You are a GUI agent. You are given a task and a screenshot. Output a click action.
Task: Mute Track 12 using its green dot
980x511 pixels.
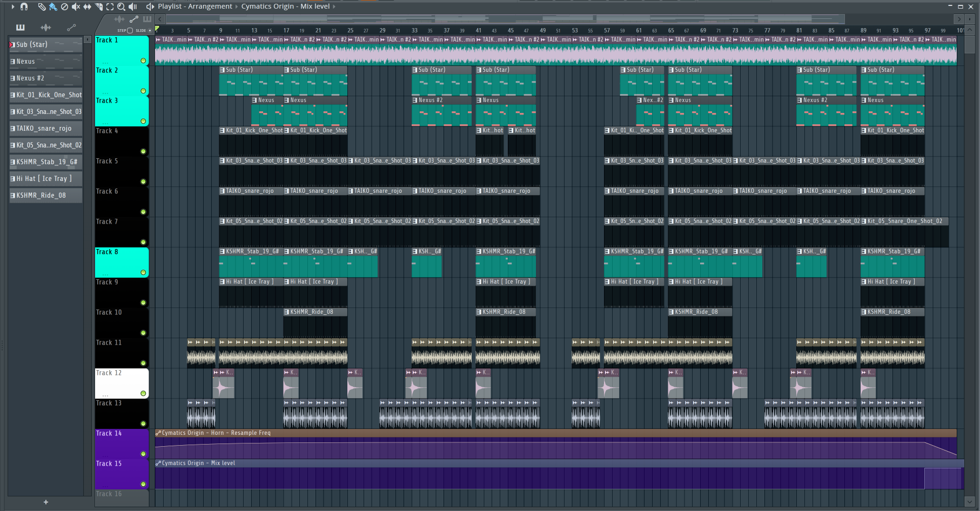point(143,393)
